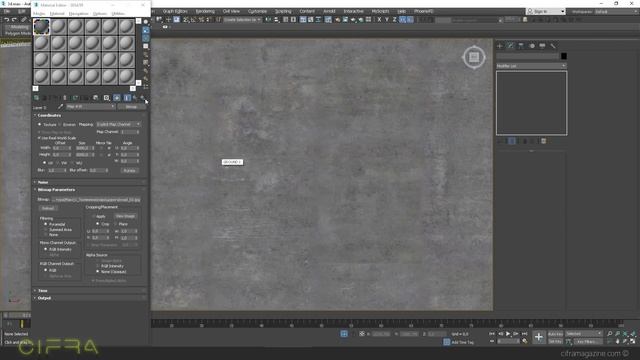Image resolution: width=640 pixels, height=360 pixels.
Task: Pick material from object eyedropper
Action: coord(60,107)
